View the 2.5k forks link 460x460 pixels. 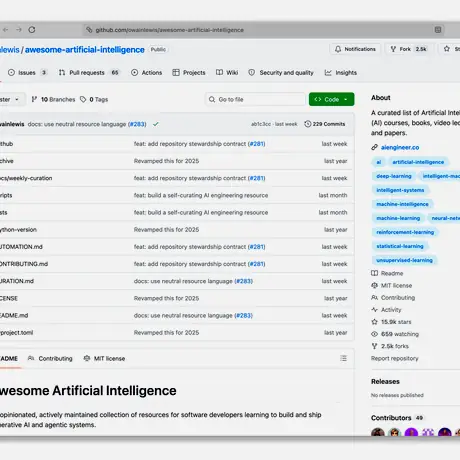coord(390,346)
